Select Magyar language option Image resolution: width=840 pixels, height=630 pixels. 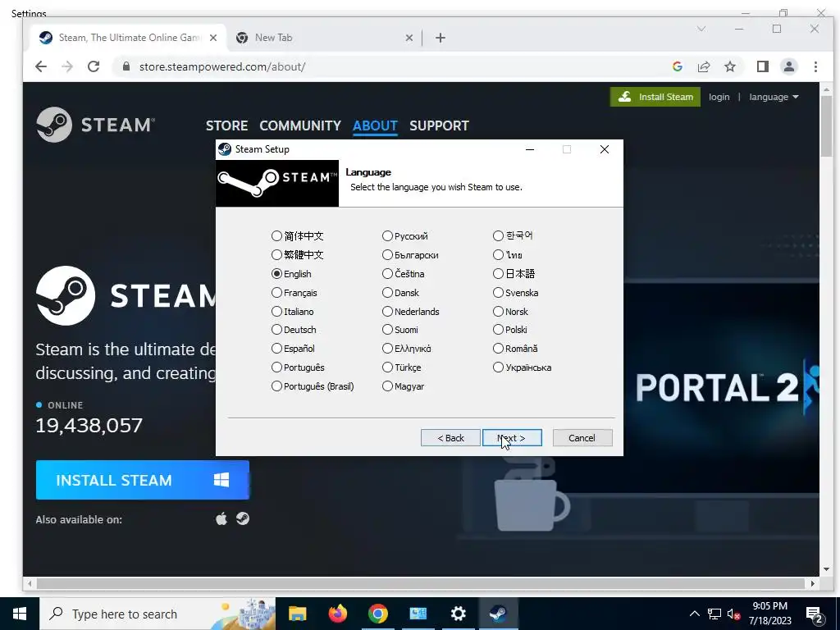387,386
